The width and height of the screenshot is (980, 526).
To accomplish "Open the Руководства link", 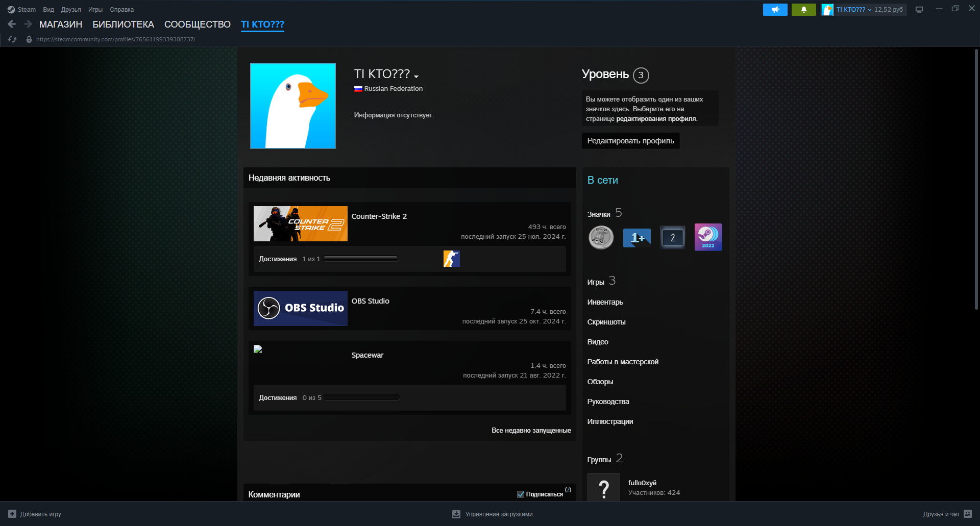I will [x=608, y=402].
